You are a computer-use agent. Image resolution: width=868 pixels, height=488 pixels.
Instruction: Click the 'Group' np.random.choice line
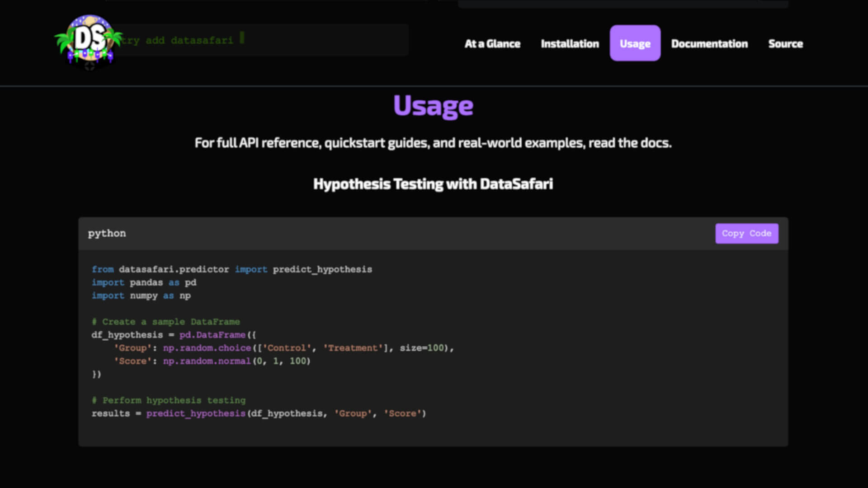(x=283, y=348)
